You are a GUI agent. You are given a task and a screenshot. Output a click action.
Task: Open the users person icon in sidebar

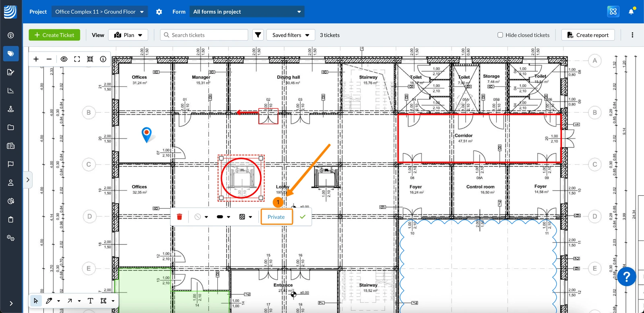point(11,182)
